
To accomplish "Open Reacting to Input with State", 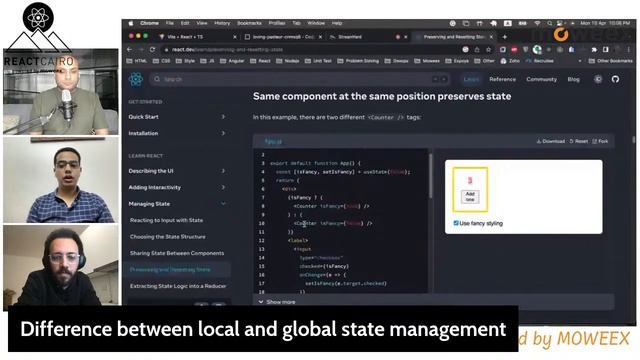I will [x=167, y=220].
